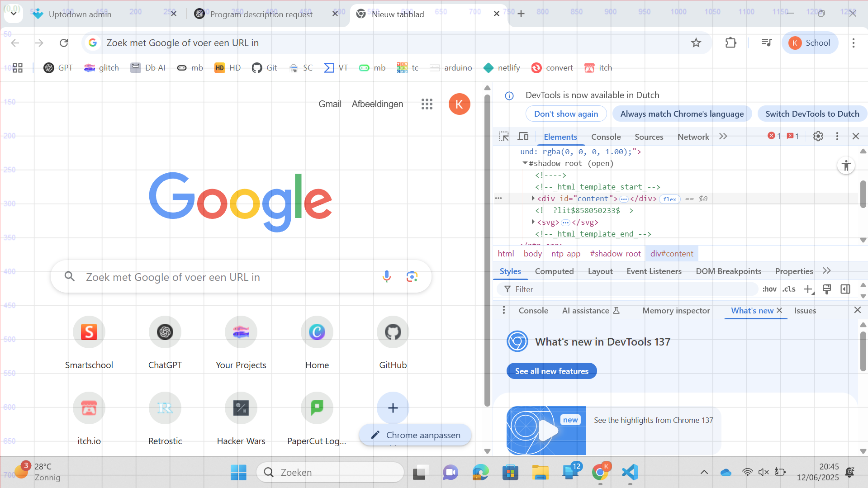The height and width of the screenshot is (488, 868).
Task: Click the Google search box on the page
Action: [x=241, y=277]
